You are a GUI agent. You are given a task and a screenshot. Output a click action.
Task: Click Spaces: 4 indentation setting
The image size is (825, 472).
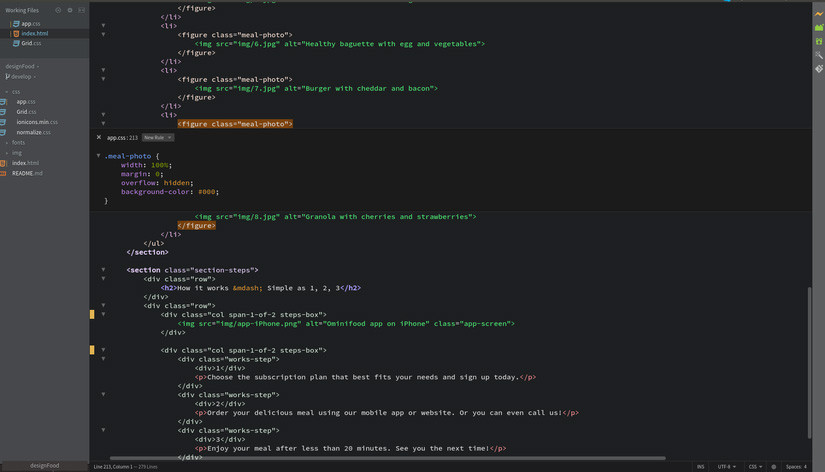click(796, 467)
